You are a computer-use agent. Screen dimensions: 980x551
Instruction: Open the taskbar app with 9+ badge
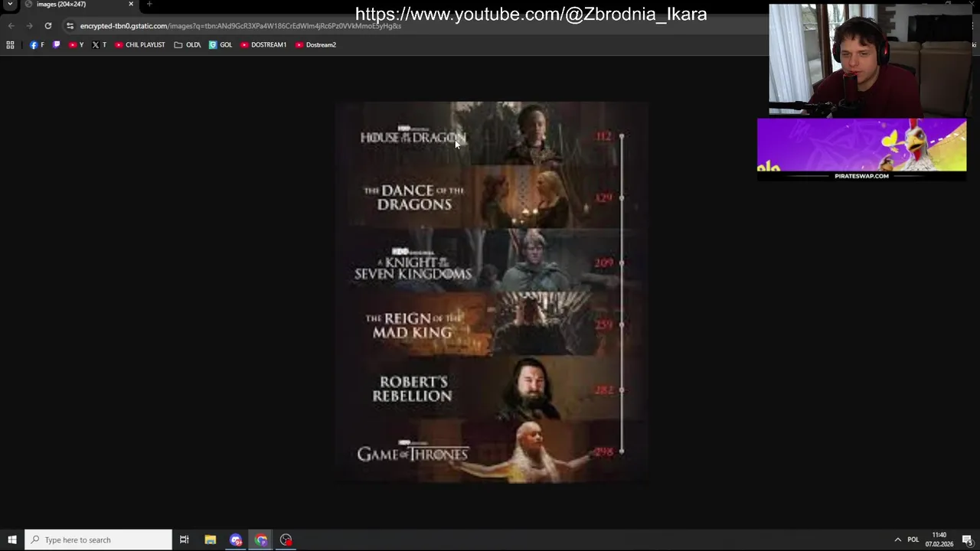point(236,540)
